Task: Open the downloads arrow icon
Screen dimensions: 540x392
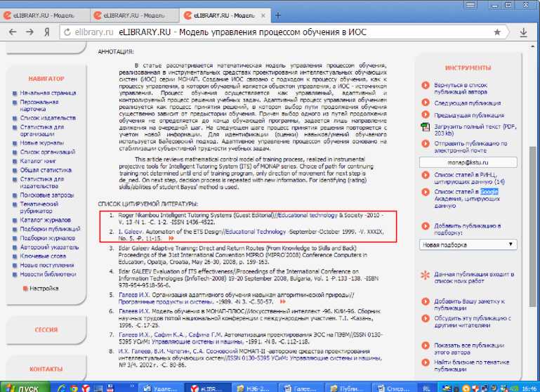Action: coord(523,32)
